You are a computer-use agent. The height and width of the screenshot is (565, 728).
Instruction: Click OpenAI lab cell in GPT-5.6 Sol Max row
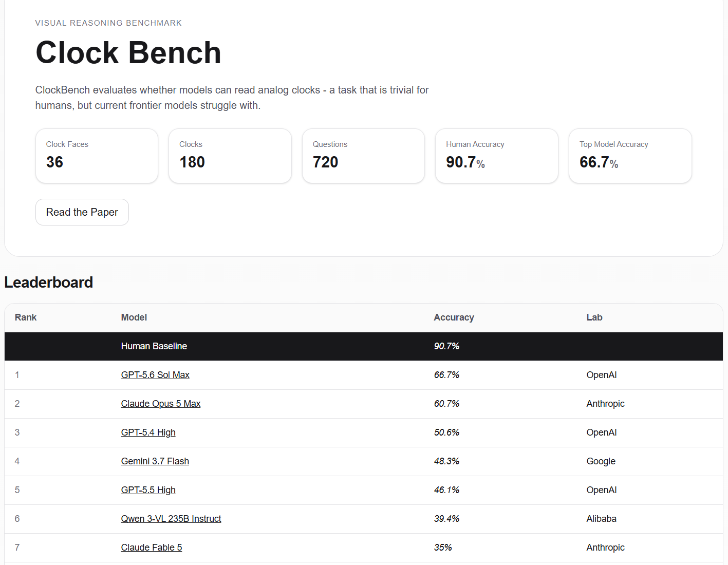pos(602,375)
